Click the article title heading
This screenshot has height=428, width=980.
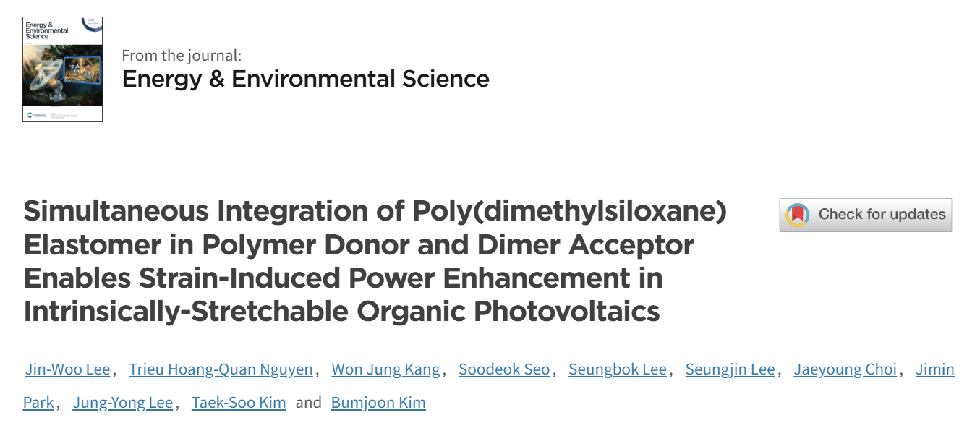(x=375, y=261)
